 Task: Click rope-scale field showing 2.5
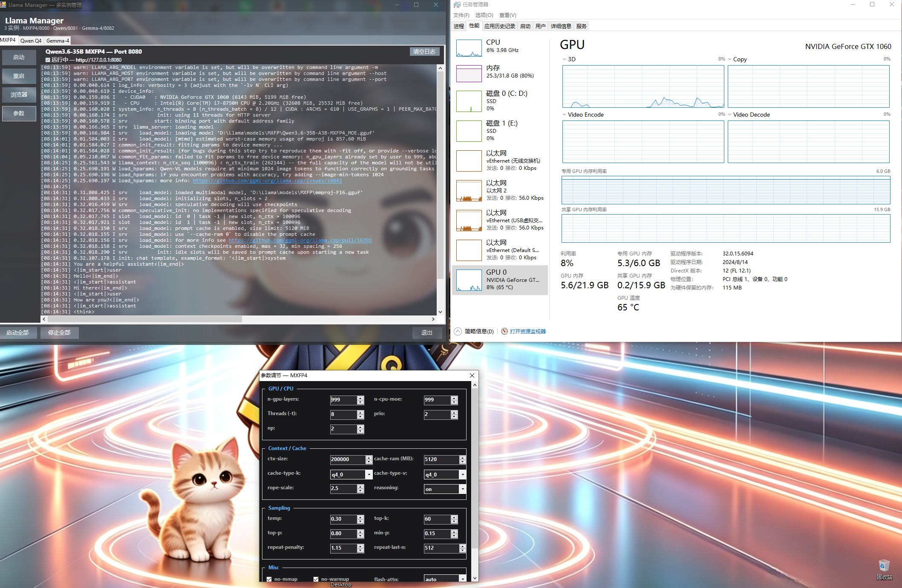pyautogui.click(x=343, y=488)
